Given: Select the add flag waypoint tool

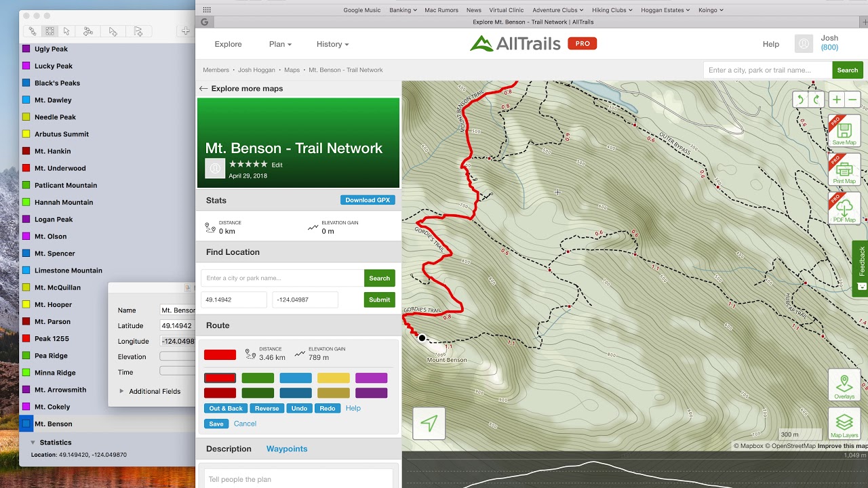Looking at the screenshot, I should (138, 31).
